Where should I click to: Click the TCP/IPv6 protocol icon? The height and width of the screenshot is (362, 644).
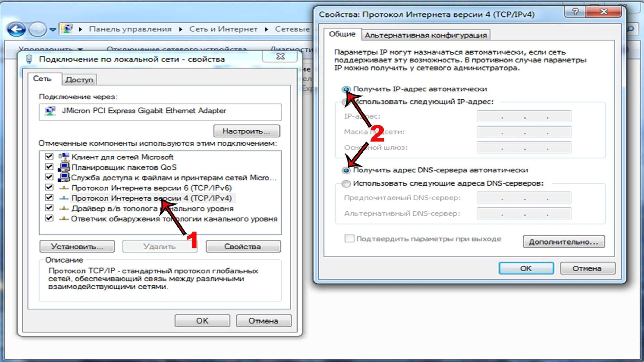[63, 188]
